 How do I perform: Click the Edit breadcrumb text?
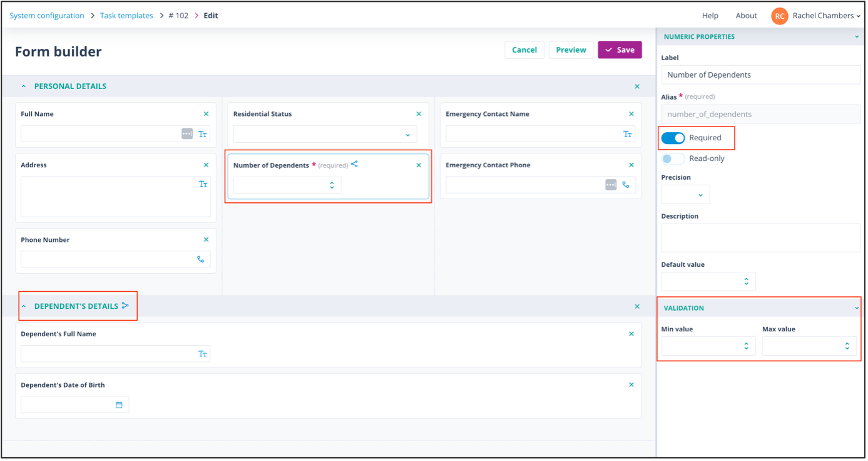[211, 16]
